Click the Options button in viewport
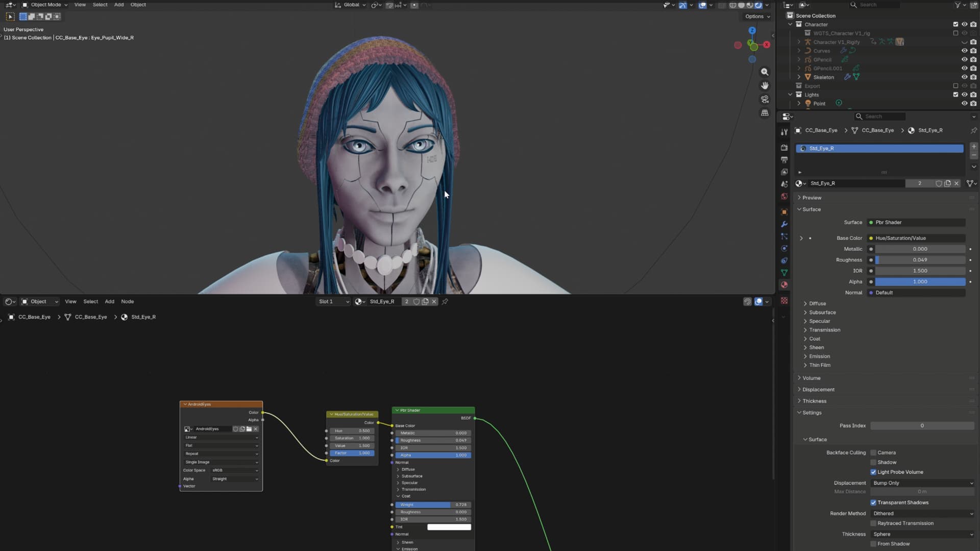This screenshot has width=980, height=551. 757,16
